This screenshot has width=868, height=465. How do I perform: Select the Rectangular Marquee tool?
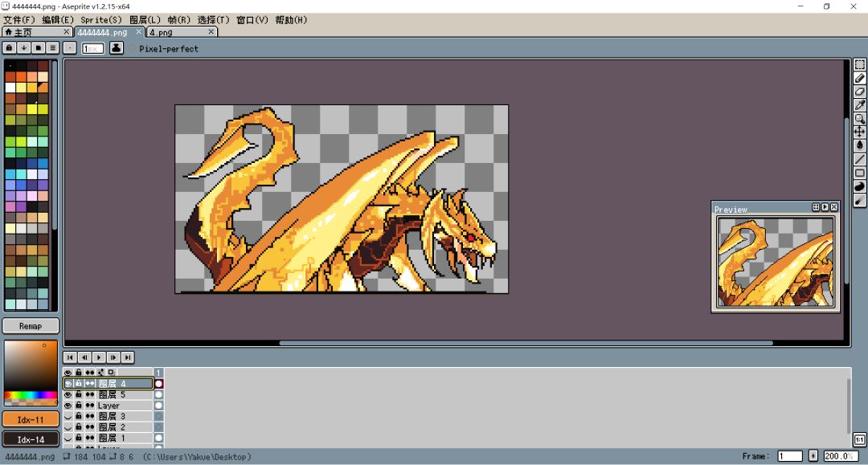[860, 65]
